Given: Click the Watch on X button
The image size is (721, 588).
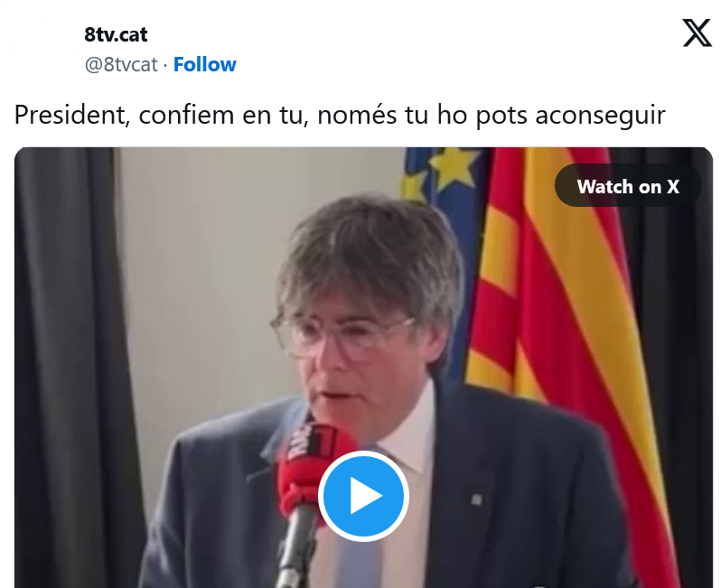Looking at the screenshot, I should coord(628,186).
